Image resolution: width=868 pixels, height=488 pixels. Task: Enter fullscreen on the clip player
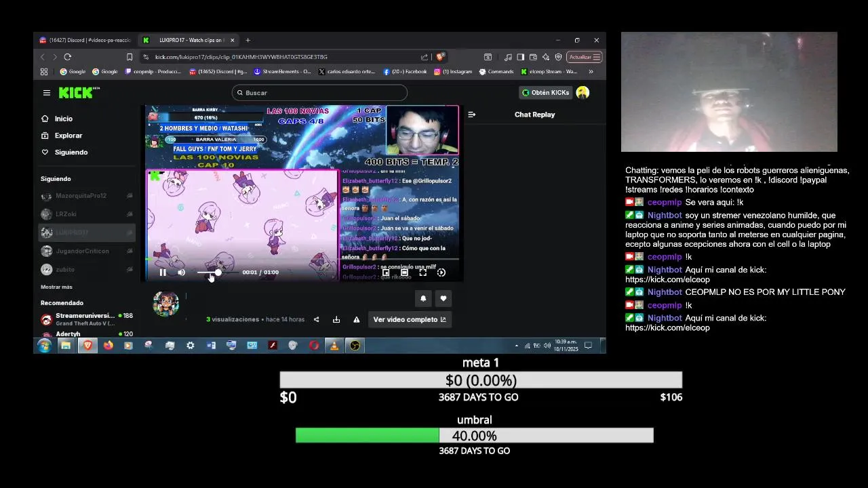422,272
